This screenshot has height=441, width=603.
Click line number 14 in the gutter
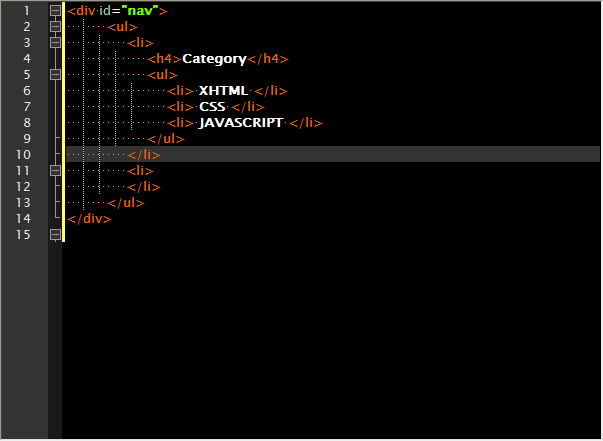click(x=23, y=218)
